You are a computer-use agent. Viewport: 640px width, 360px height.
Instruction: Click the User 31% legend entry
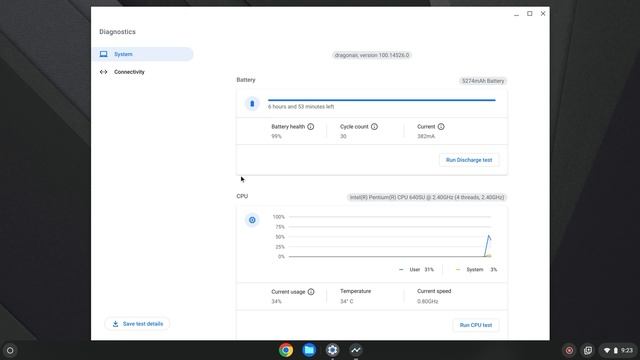pyautogui.click(x=416, y=269)
